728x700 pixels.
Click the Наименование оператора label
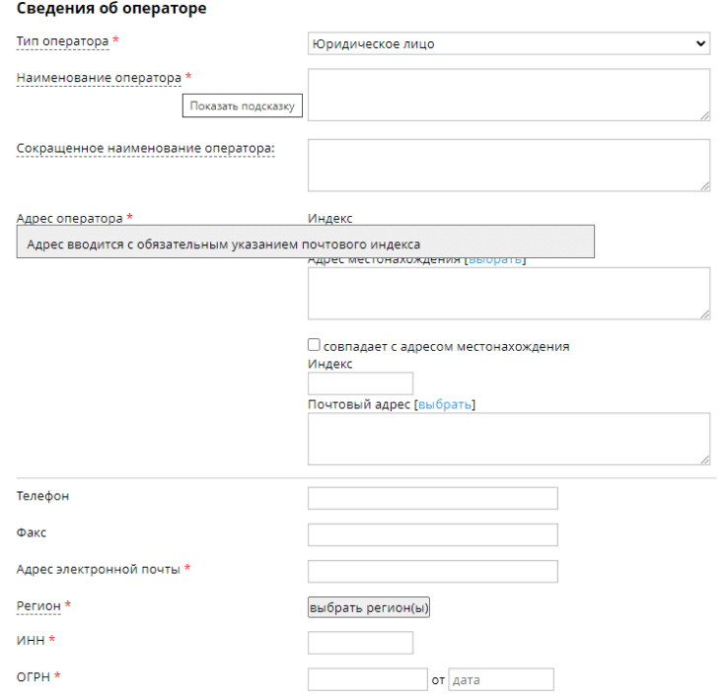[x=99, y=77]
